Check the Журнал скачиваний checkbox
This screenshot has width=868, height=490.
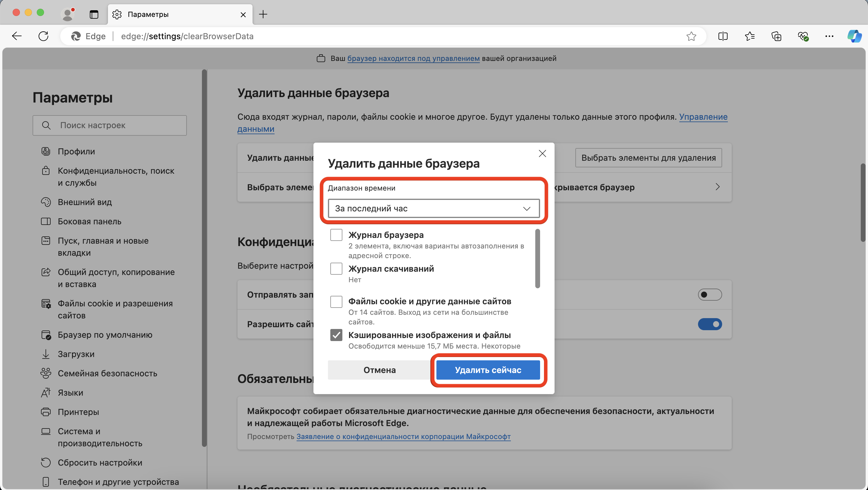tap(336, 268)
